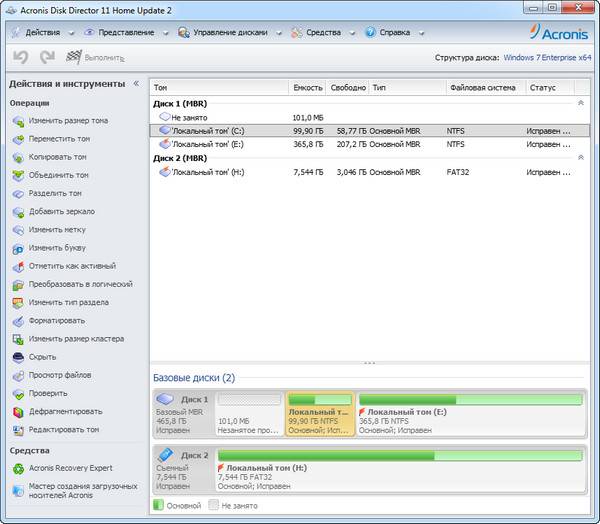Launch Acronis Recovery Expert icon
600x524 pixels.
(x=20, y=468)
